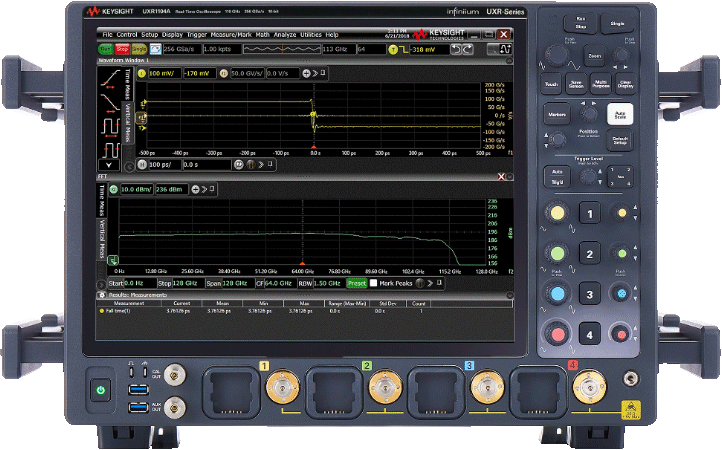Click the plus icon beside 236 dBm
The height and width of the screenshot is (450, 722).
195,189
